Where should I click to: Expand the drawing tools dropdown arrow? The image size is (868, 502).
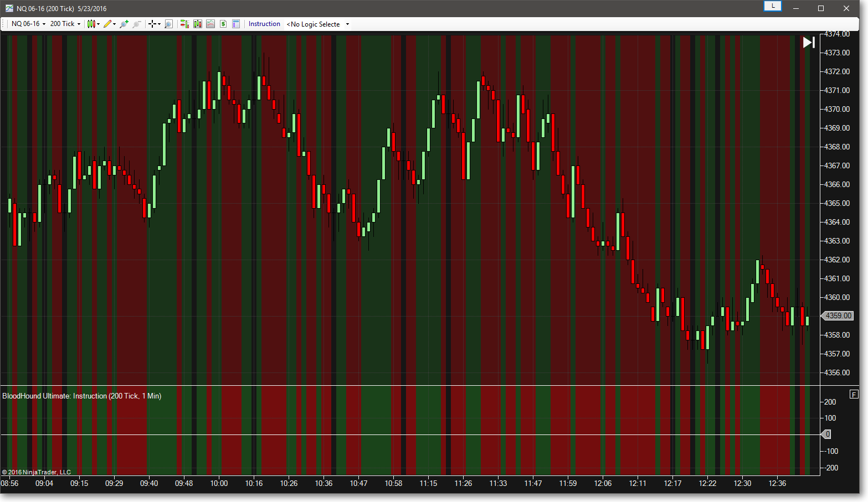tap(114, 24)
